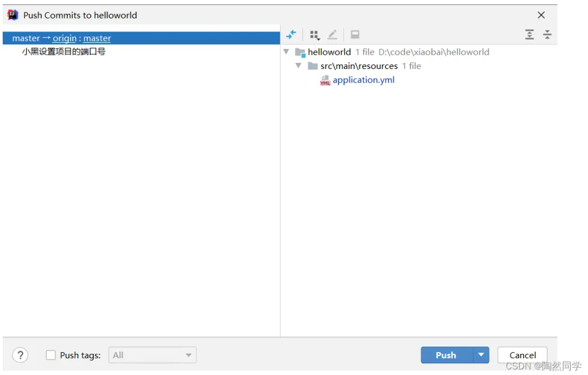Screen dimensions: 588x375
Task: Click the src\main\resources folder icon
Action: click(x=312, y=66)
